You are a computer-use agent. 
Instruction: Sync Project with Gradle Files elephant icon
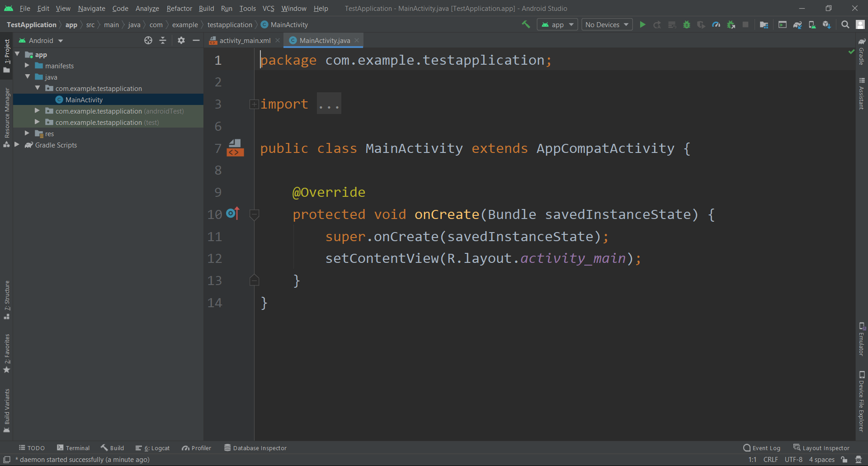pos(797,24)
